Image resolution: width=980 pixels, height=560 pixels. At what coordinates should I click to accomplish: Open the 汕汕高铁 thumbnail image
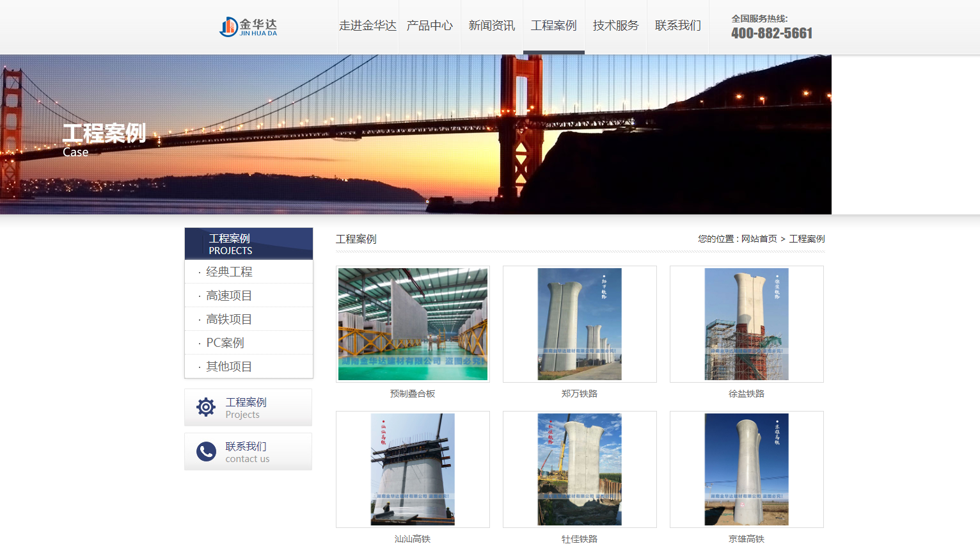click(x=413, y=469)
